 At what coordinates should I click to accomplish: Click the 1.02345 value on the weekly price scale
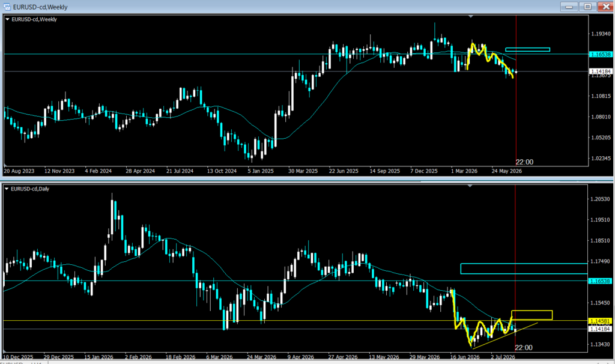pyautogui.click(x=601, y=159)
